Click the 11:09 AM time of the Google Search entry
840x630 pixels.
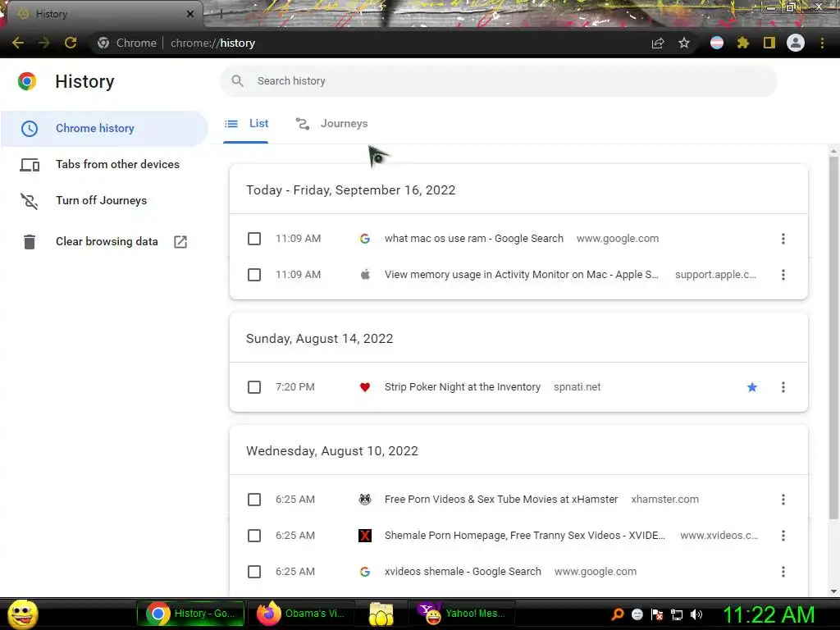coord(298,239)
